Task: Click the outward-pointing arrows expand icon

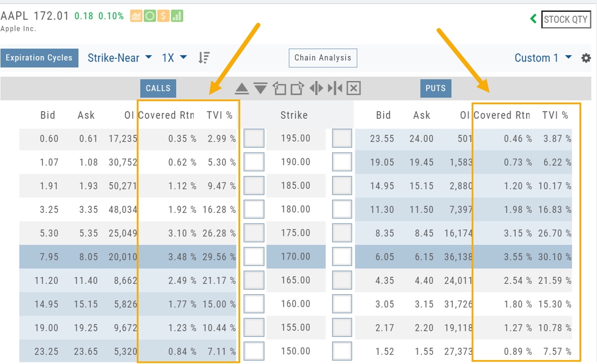Action: pyautogui.click(x=316, y=88)
